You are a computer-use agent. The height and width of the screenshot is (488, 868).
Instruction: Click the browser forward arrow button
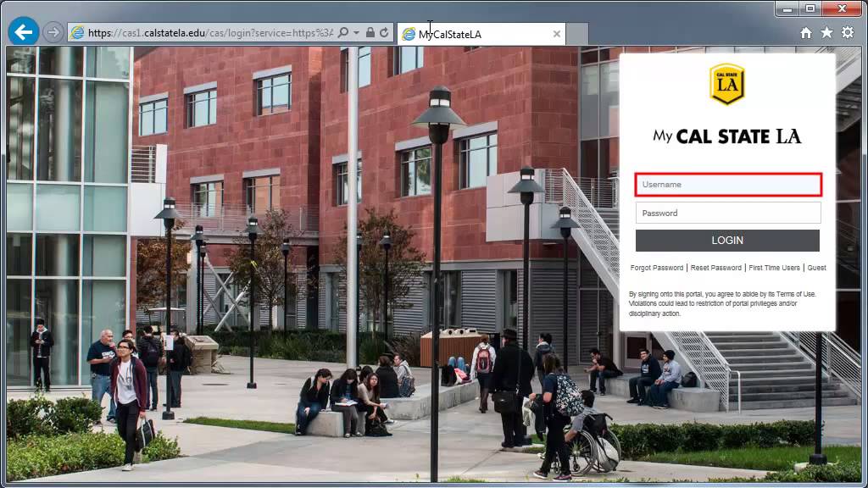point(53,33)
